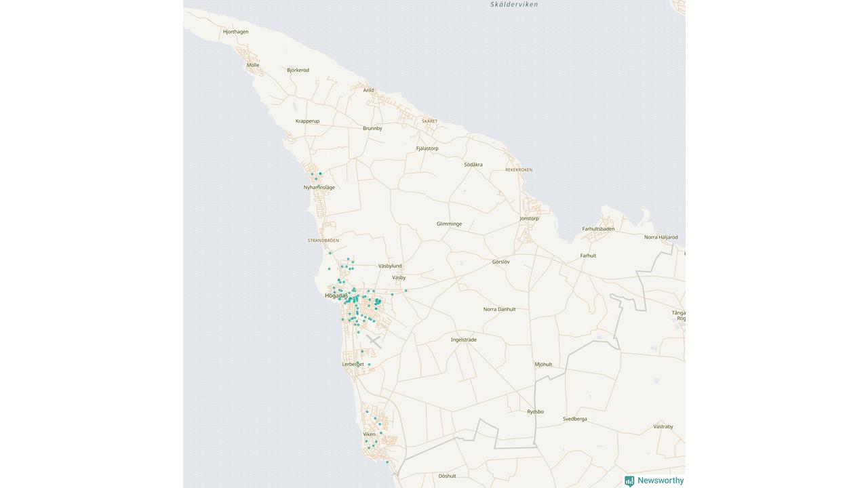The image size is (868, 488).
Task: Select the Strandbaden label
Action: 323,241
